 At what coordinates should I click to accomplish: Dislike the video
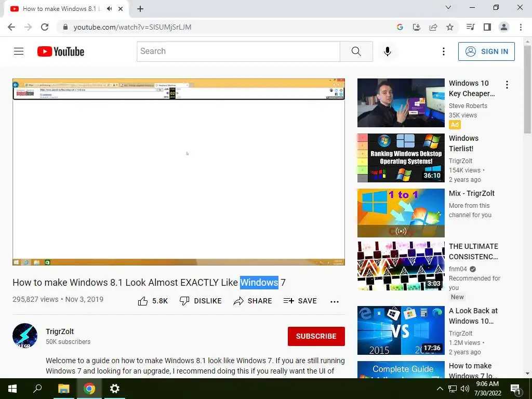pos(201,301)
